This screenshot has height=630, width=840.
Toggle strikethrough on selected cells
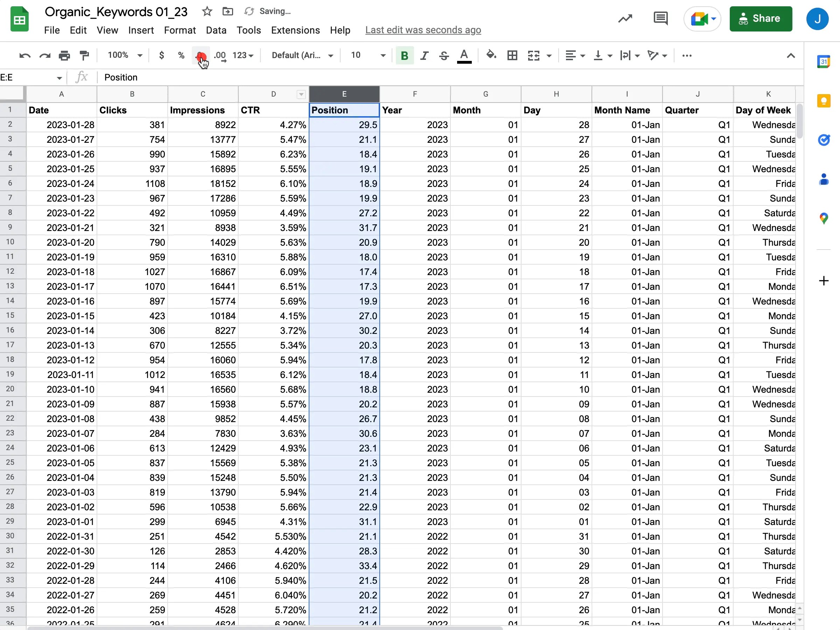coord(443,55)
